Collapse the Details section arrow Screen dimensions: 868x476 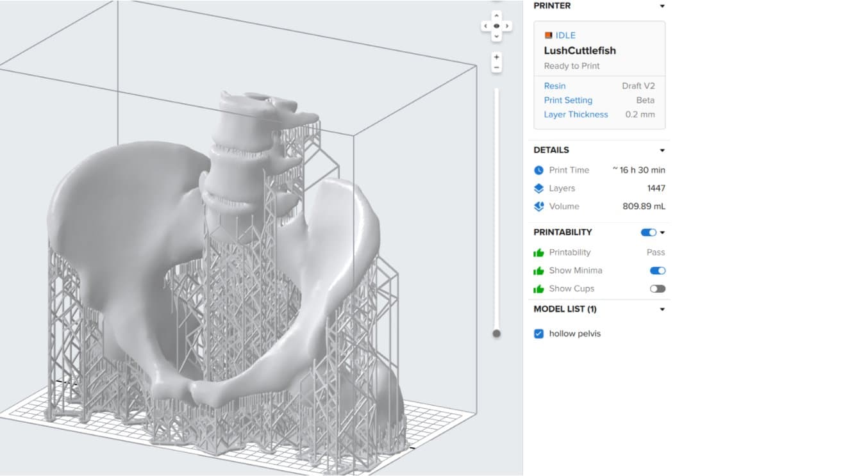[x=662, y=151]
